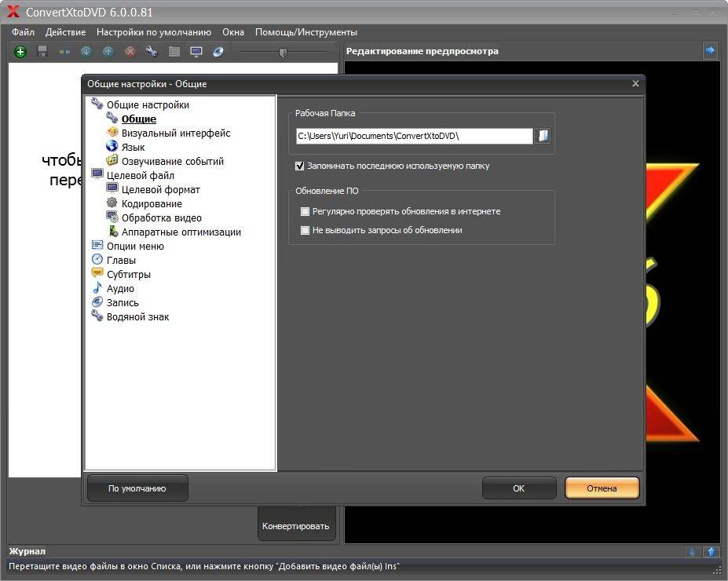Open the Окна menu
This screenshot has width=728, height=581.
pyautogui.click(x=233, y=32)
